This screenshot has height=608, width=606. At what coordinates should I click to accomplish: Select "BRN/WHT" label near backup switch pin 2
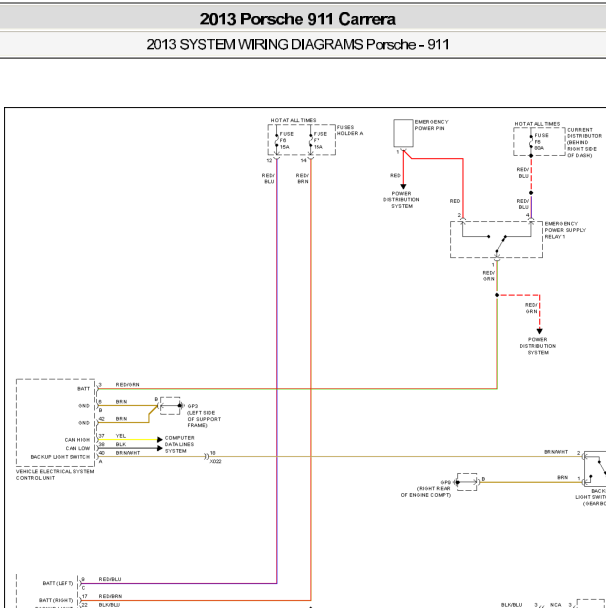point(556,452)
